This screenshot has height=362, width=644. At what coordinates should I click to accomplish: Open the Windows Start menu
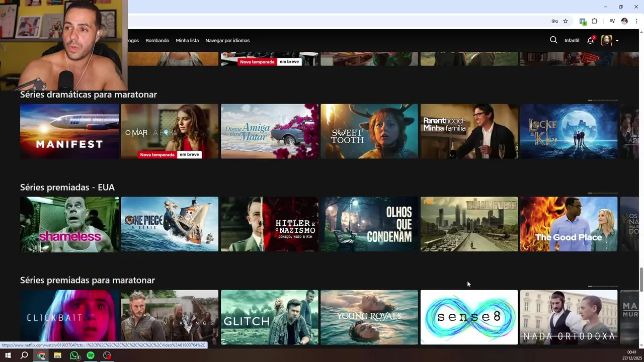8,355
